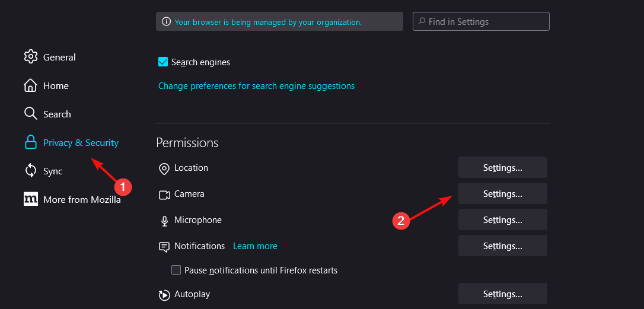
Task: Click the Location pin icon
Action: pos(164,169)
